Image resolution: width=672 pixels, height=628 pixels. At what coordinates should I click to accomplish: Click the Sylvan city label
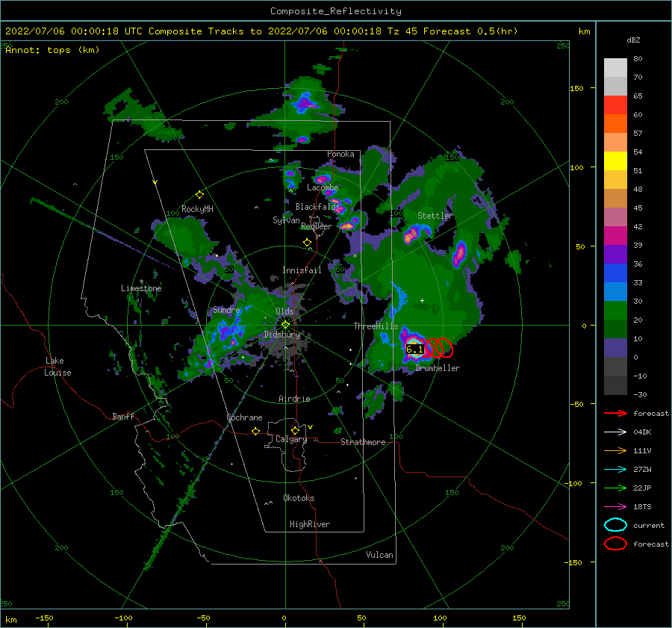pos(286,220)
